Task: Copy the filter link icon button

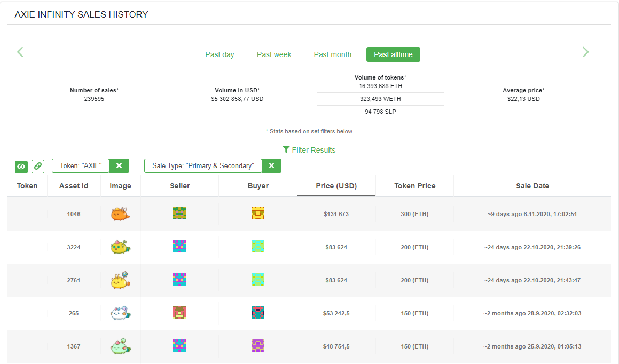Action: (x=38, y=167)
